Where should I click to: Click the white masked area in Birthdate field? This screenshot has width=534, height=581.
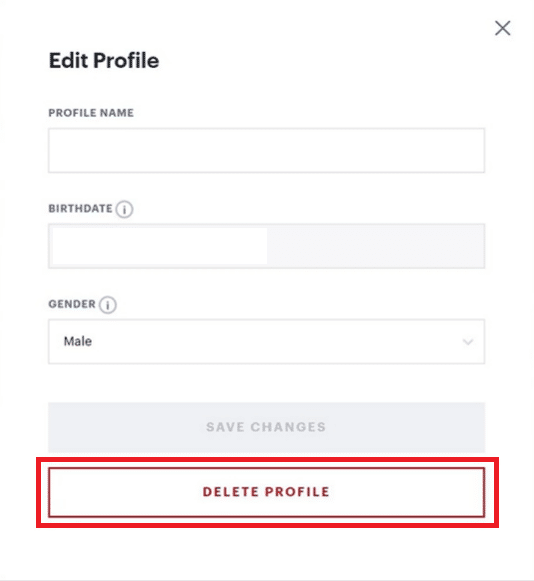(160, 246)
